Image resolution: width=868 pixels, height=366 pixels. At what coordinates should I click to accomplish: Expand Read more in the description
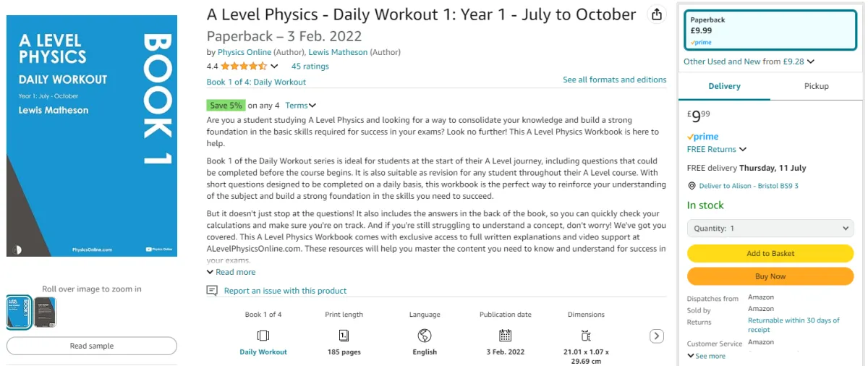(x=231, y=272)
